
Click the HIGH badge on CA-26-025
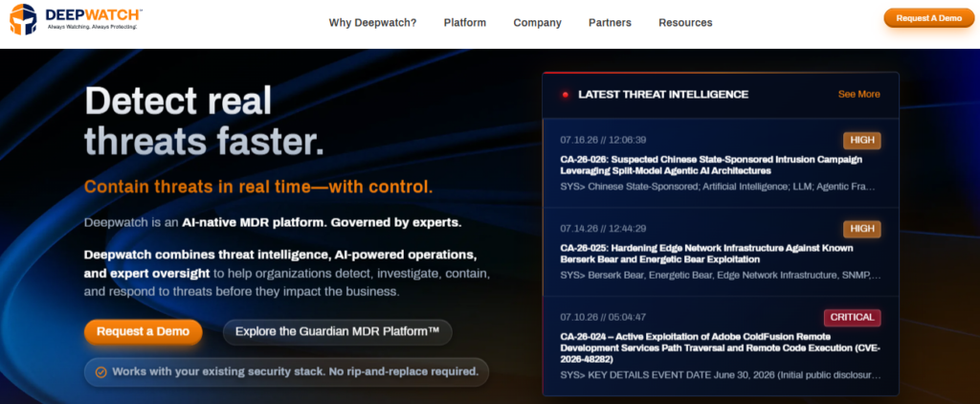[x=862, y=230]
